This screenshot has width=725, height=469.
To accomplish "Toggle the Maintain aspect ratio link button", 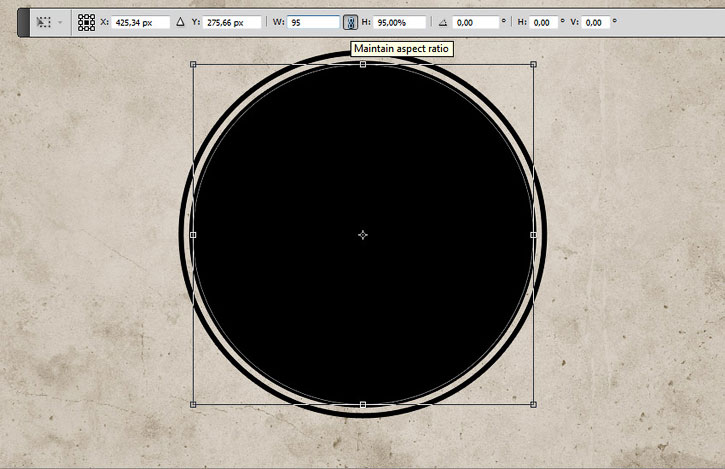I will click(350, 22).
